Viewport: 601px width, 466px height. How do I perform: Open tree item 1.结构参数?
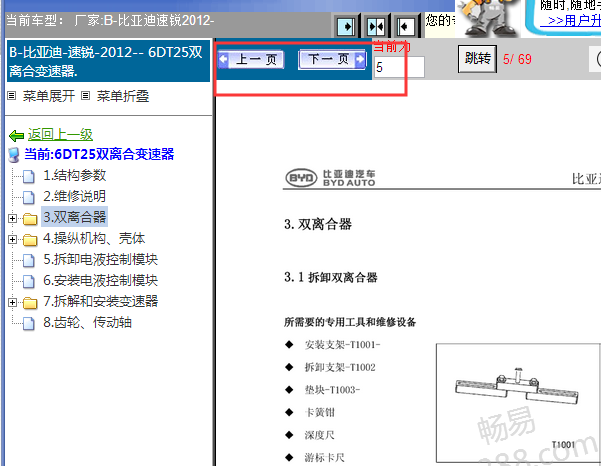click(74, 176)
